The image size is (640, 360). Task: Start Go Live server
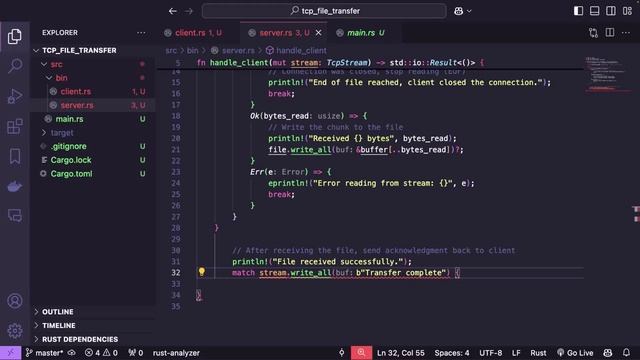coord(575,353)
